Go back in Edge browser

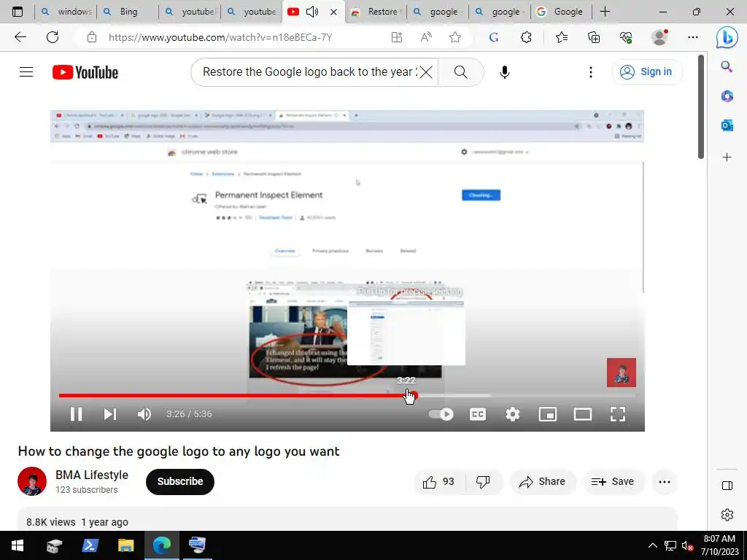pyautogui.click(x=20, y=37)
